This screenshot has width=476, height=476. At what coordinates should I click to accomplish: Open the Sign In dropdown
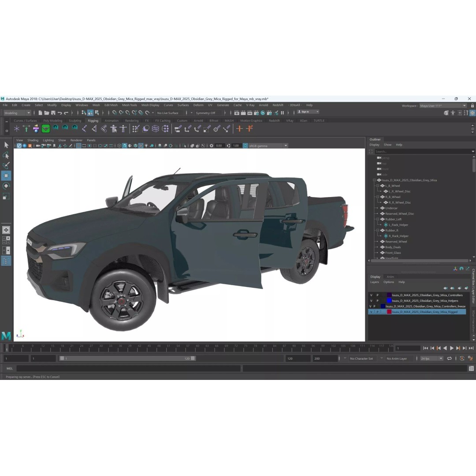308,112
